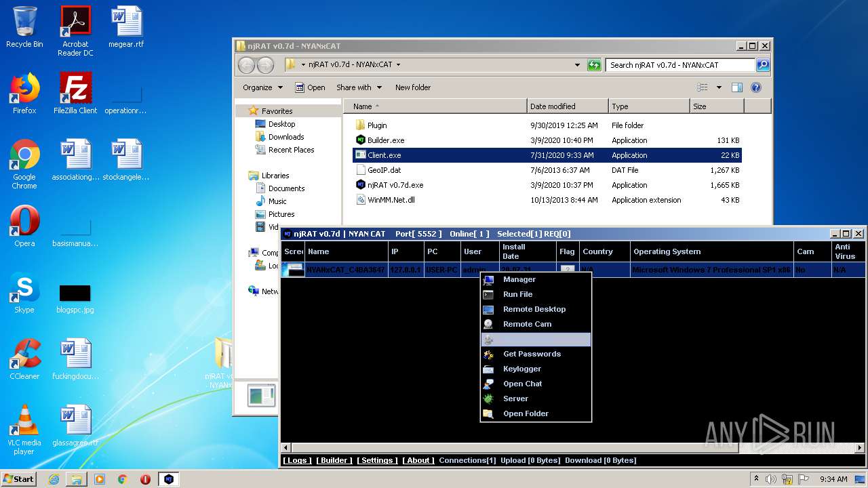Select Pictures library in navigation pane
Image resolution: width=868 pixels, height=488 pixels.
281,214
